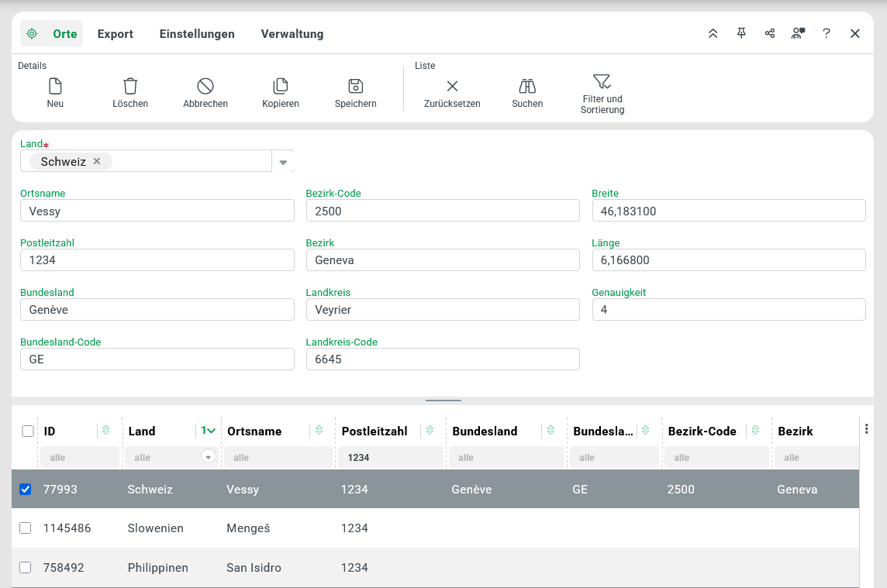Click the Speichern save icon
Screen dimensions: 887x588
point(355,86)
